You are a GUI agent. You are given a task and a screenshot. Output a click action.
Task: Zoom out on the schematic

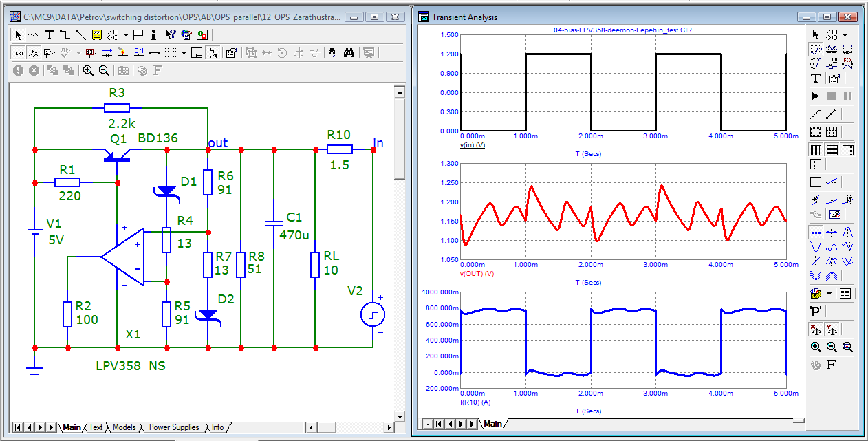(x=104, y=70)
